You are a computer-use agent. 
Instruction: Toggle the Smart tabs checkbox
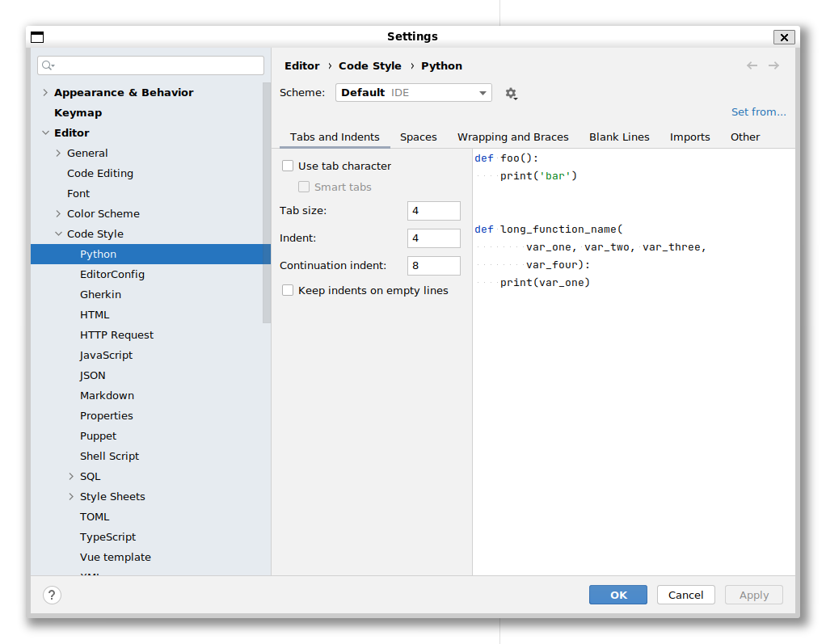[x=304, y=187]
